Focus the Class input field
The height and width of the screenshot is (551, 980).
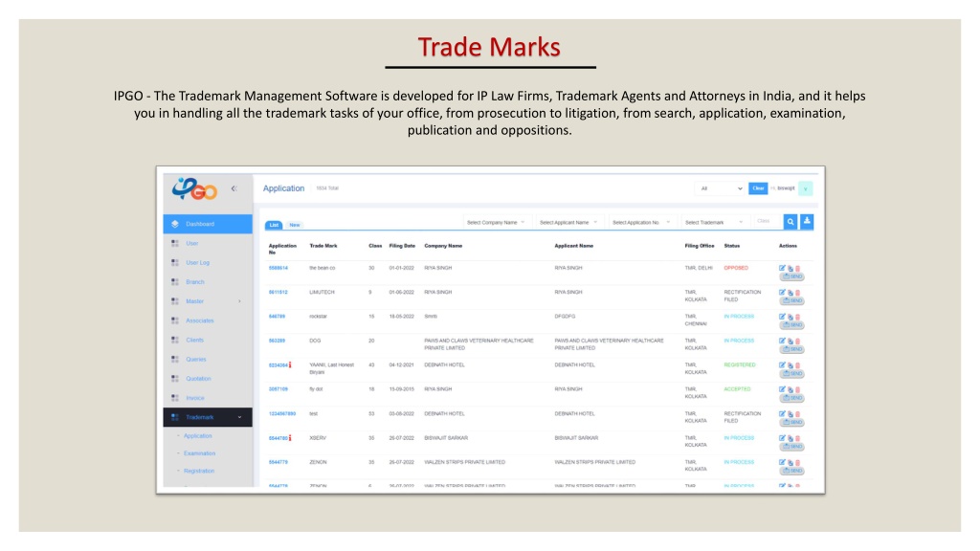click(x=768, y=221)
